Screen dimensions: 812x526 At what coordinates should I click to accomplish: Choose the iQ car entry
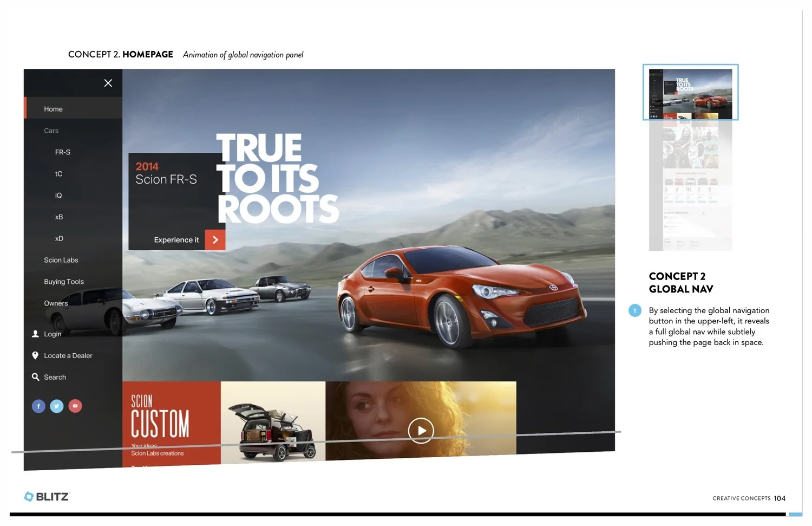58,196
